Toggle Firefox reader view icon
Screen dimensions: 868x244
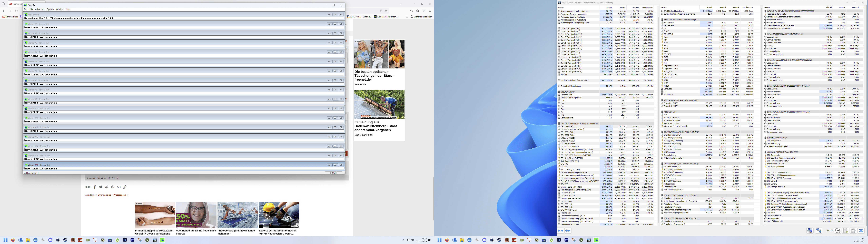click(381, 11)
